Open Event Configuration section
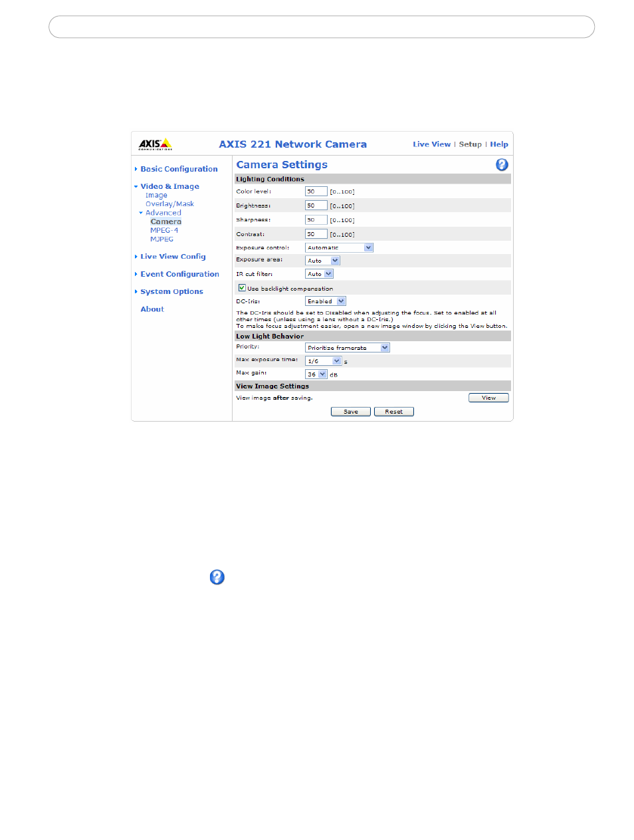The image size is (634, 840). 179,274
